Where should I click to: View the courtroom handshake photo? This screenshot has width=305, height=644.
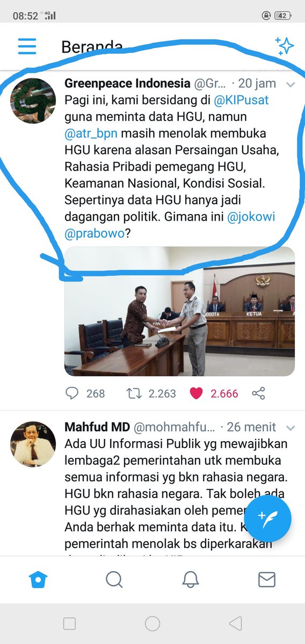(179, 311)
